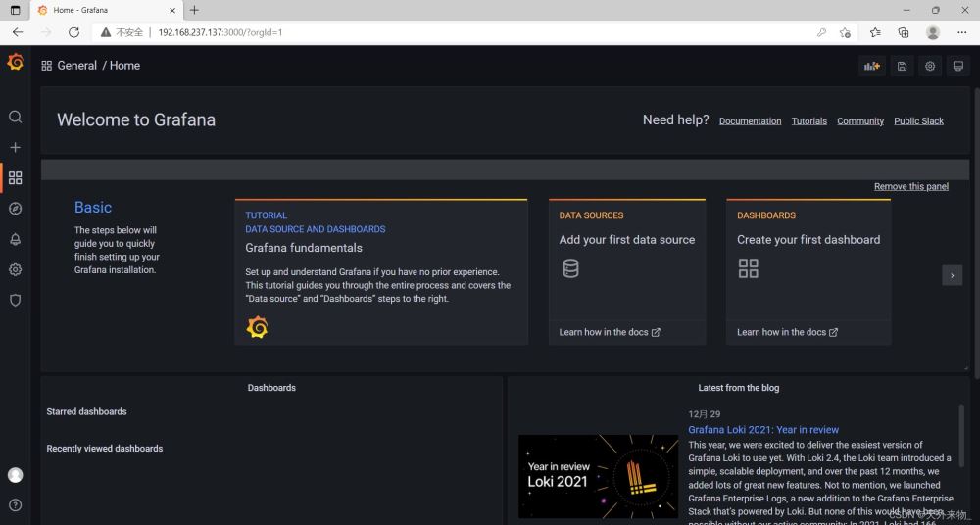Click the Create plus icon in sidebar
The width and height of the screenshot is (980, 525).
[15, 147]
